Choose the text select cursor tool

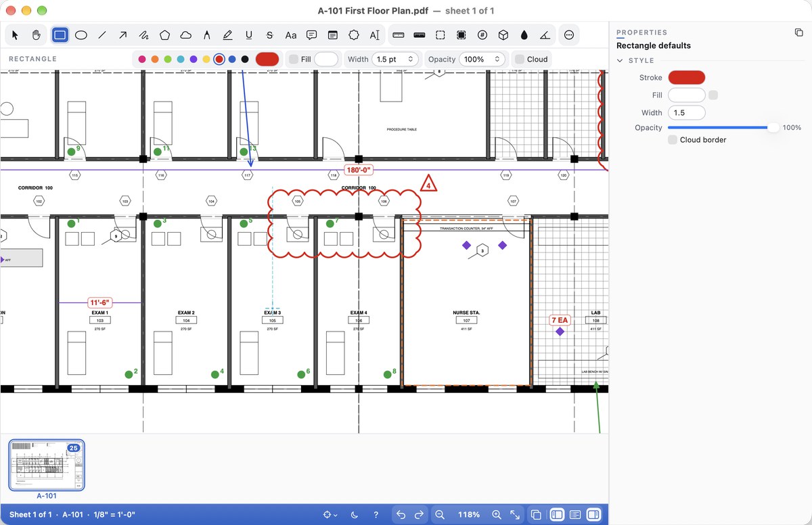pyautogui.click(x=374, y=35)
